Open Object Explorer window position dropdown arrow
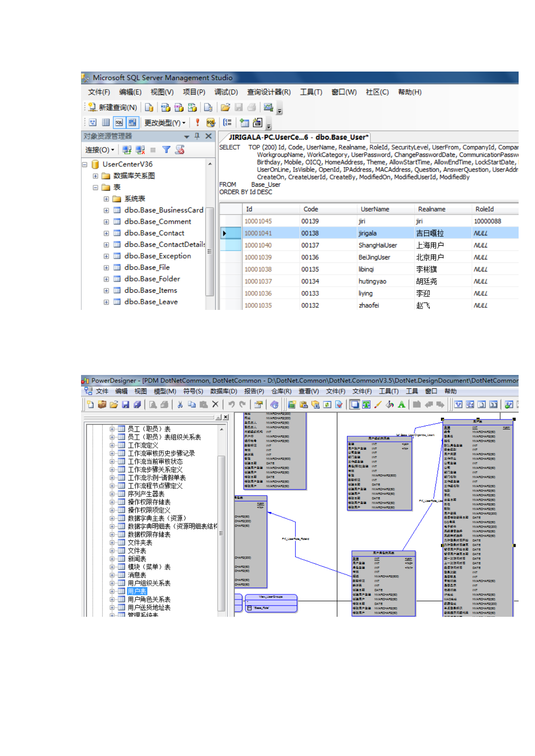Image resolution: width=535 pixels, height=756 pixels. tap(187, 137)
